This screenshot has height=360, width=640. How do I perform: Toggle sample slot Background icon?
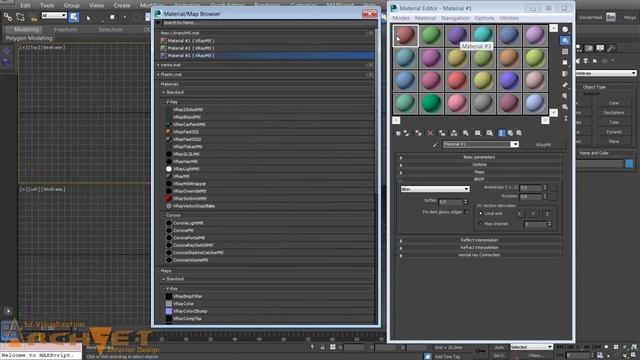[565, 51]
